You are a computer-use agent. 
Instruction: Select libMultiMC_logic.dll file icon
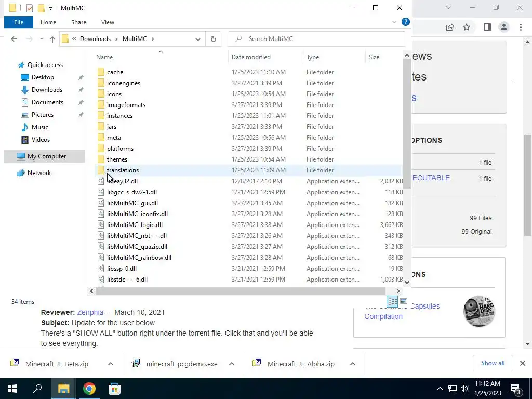(x=101, y=224)
